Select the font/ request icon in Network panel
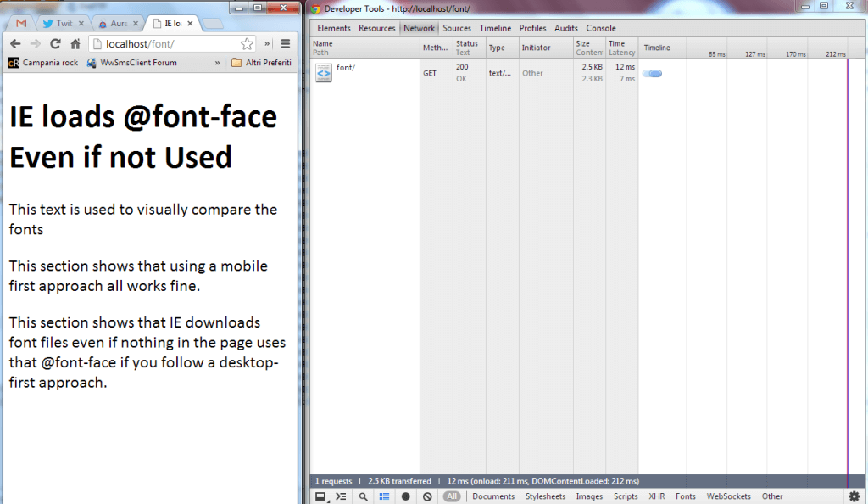 323,73
